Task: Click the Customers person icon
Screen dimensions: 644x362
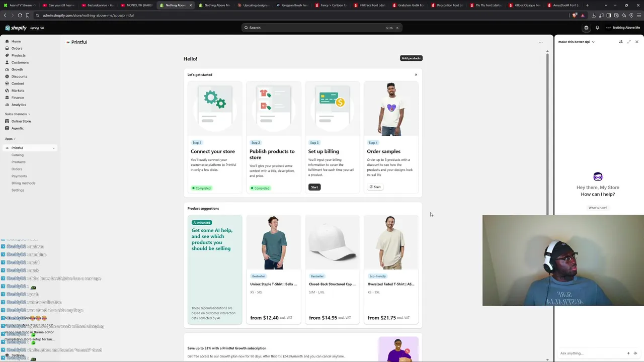Action: pyautogui.click(x=7, y=62)
